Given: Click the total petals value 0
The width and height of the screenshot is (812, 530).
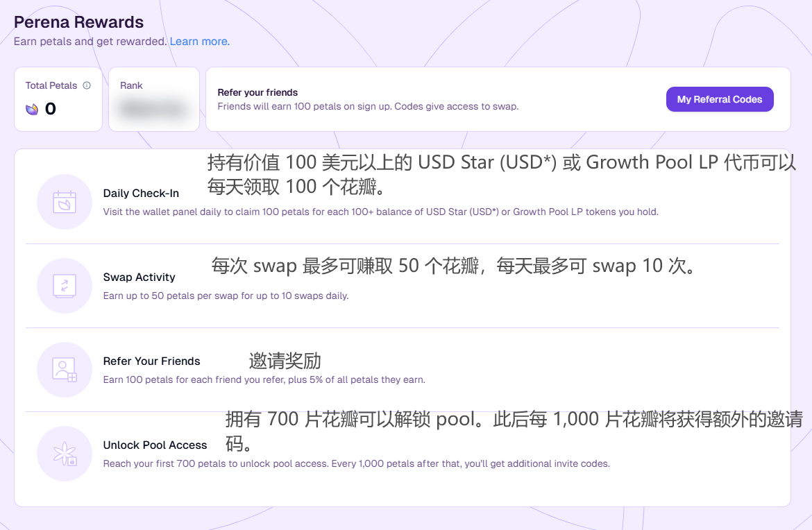Looking at the screenshot, I should point(51,109).
